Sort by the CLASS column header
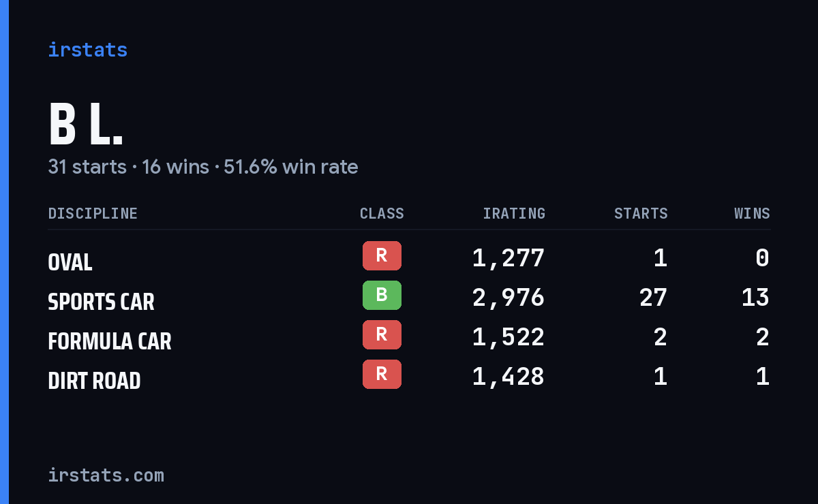The image size is (818, 504). 382,214
